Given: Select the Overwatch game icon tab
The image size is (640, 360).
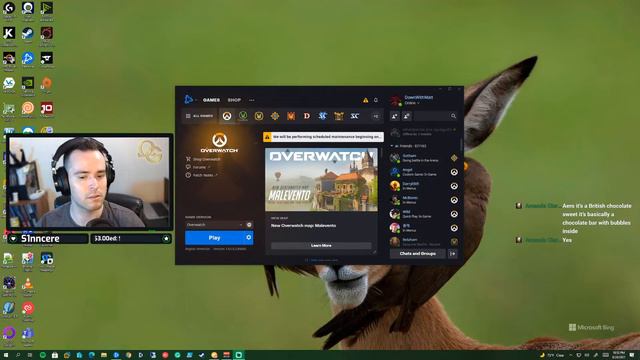Looking at the screenshot, I should coord(227,116).
